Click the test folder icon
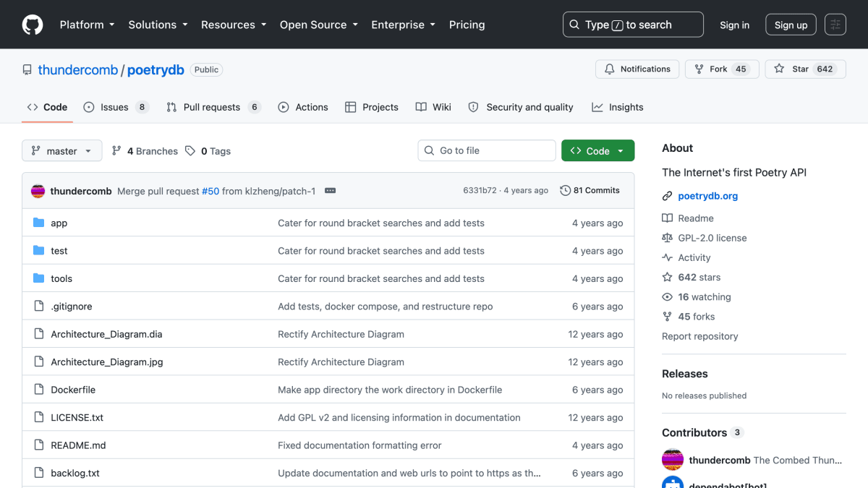Viewport: 868px width, 488px height. [39, 250]
